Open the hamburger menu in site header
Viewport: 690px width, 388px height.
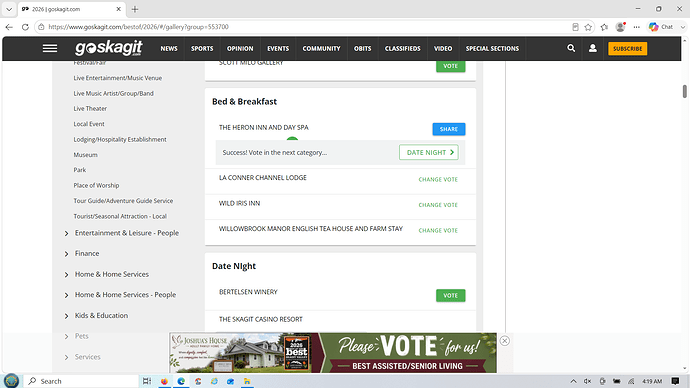click(50, 48)
